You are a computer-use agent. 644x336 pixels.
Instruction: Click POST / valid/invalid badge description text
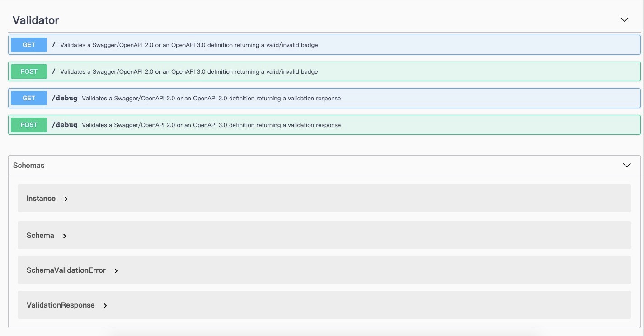189,72
